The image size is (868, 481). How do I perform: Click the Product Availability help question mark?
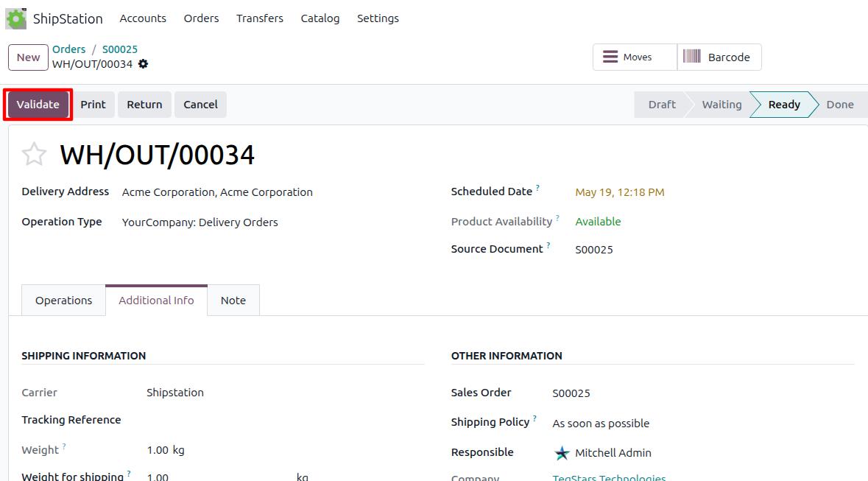click(x=557, y=218)
